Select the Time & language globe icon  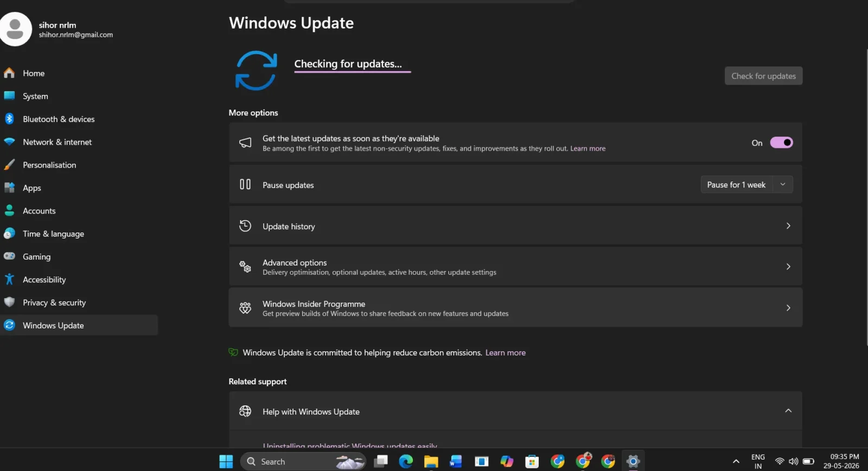click(x=9, y=234)
